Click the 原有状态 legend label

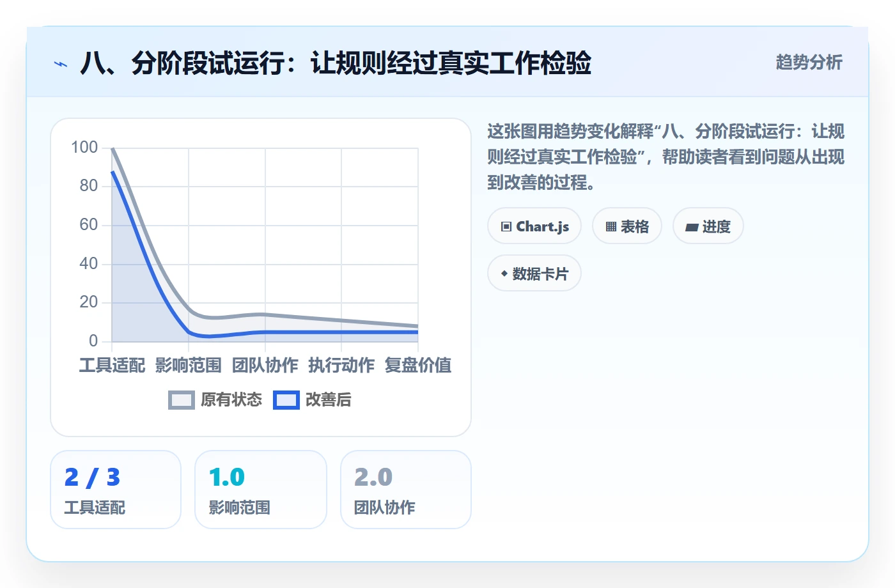click(231, 400)
